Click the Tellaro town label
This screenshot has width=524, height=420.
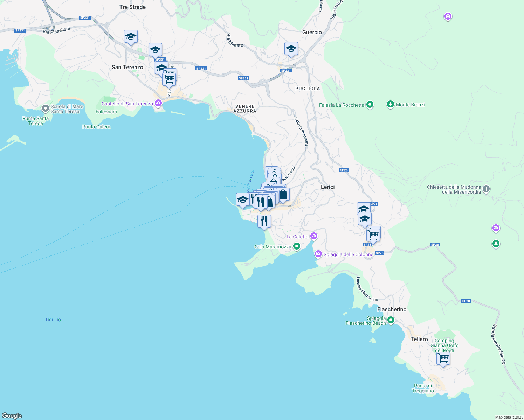coord(419,339)
